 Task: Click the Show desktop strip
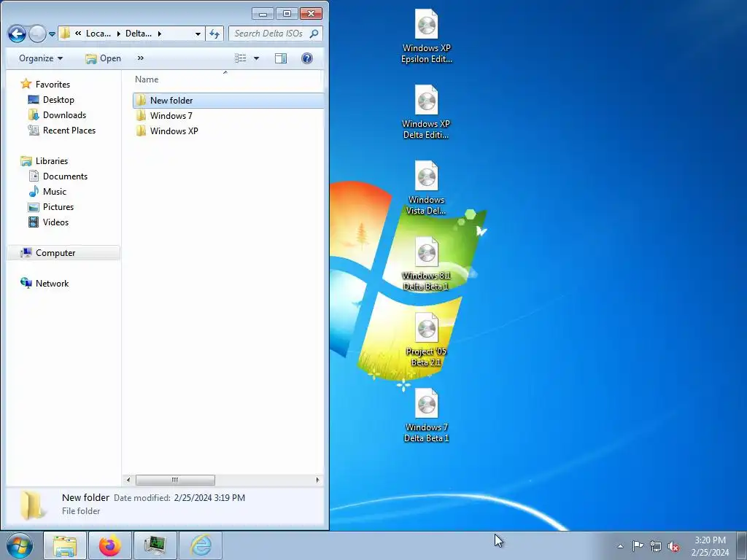coord(742,545)
